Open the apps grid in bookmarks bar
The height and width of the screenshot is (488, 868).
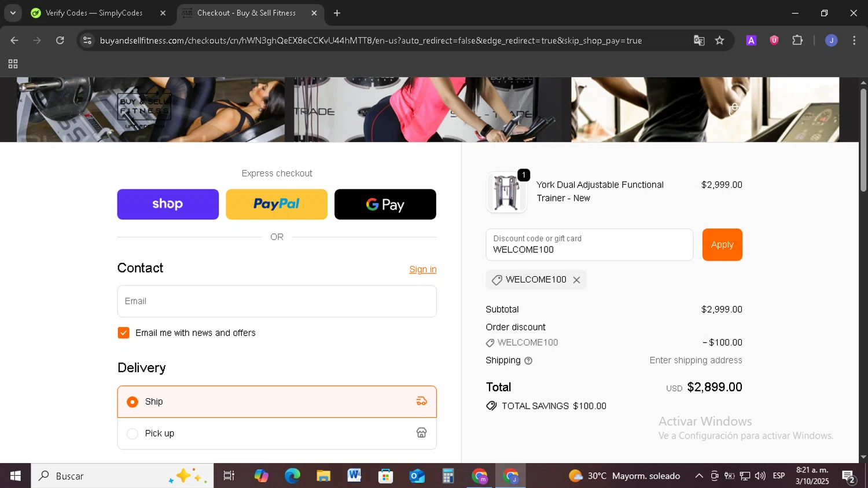click(x=13, y=64)
